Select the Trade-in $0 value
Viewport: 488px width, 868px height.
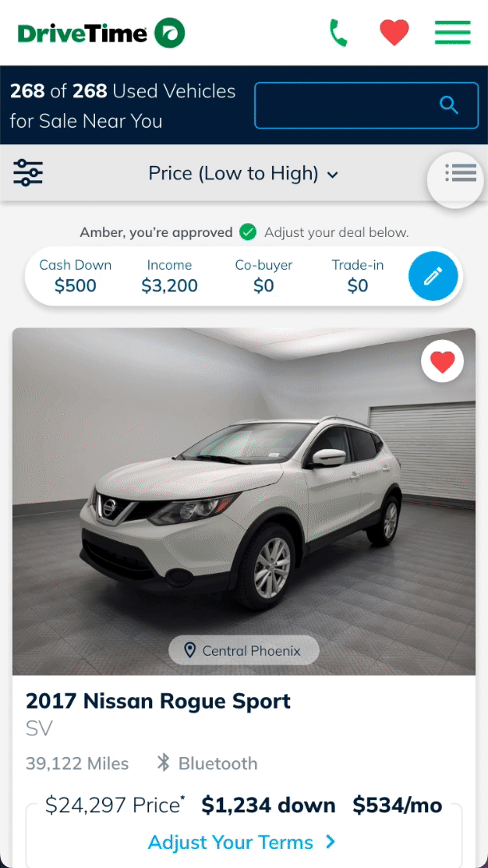357,286
